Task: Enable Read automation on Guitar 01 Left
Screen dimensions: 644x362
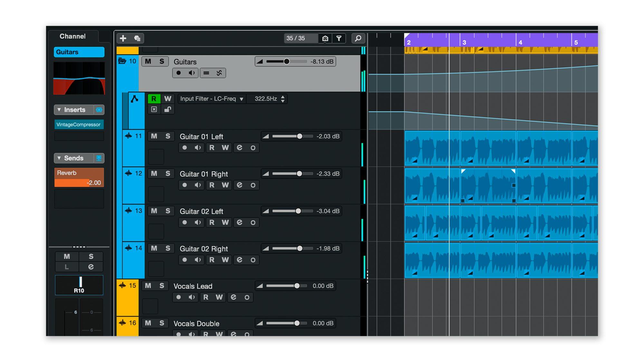Action: pos(212,148)
